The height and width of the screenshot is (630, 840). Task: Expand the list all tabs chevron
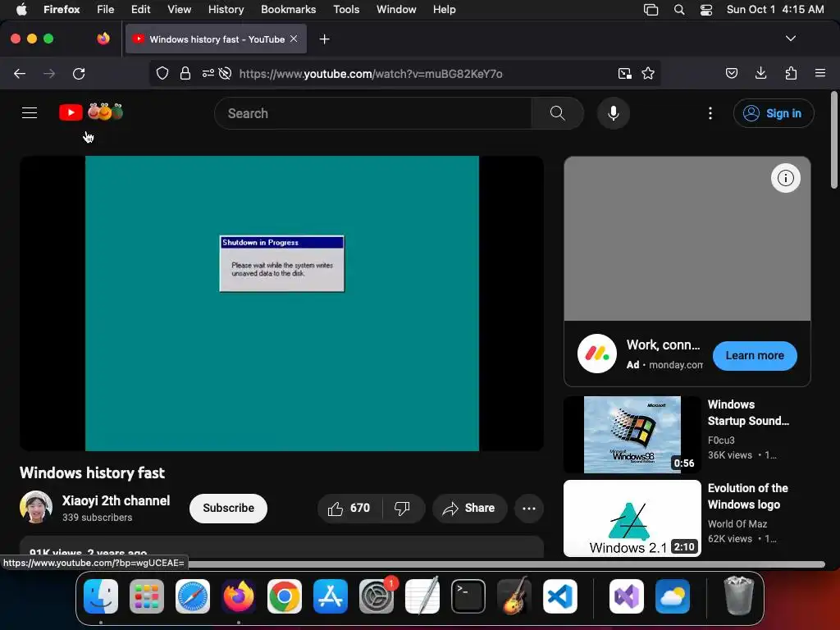point(790,39)
